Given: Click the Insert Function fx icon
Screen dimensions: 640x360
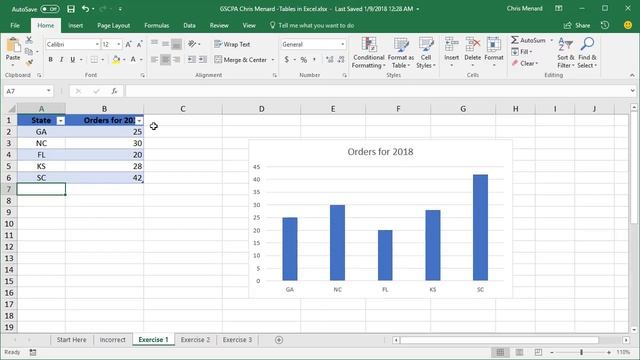Looking at the screenshot, I should [114, 91].
